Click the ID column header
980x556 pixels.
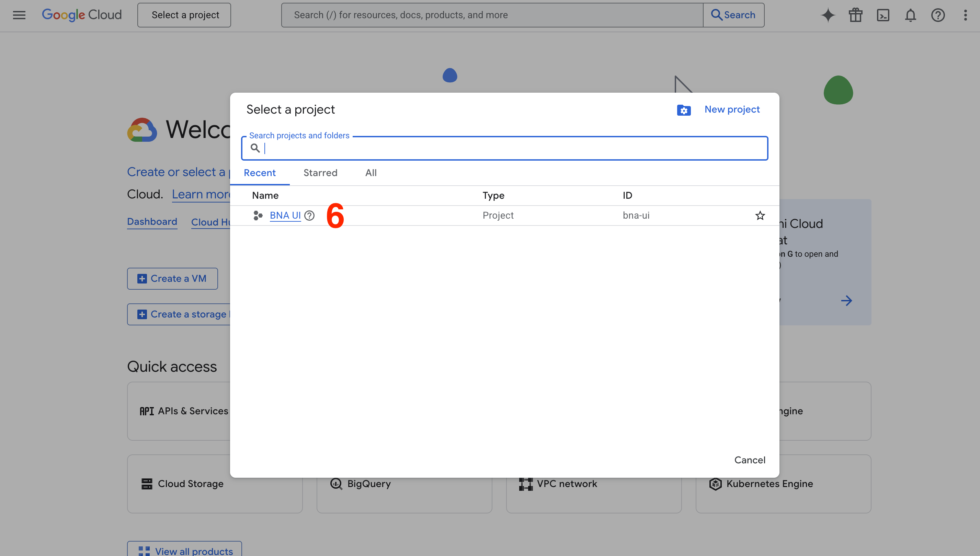click(627, 196)
